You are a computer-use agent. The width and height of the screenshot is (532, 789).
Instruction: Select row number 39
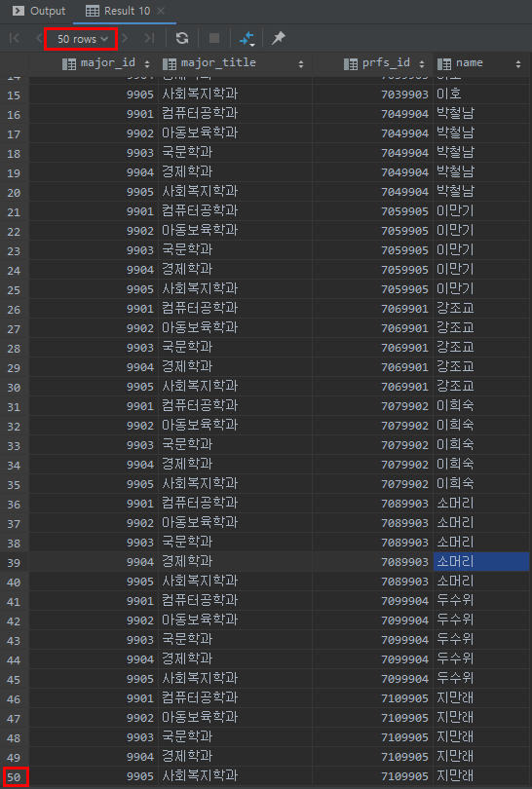[x=14, y=563]
